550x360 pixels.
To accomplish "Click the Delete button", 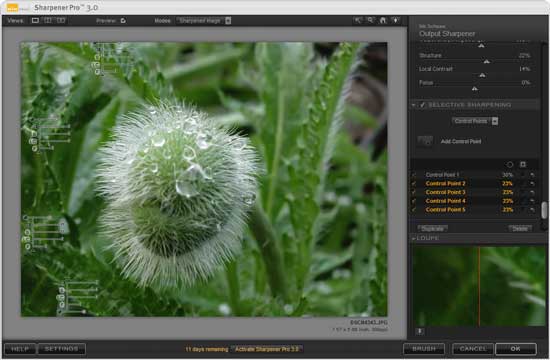I will click(520, 228).
